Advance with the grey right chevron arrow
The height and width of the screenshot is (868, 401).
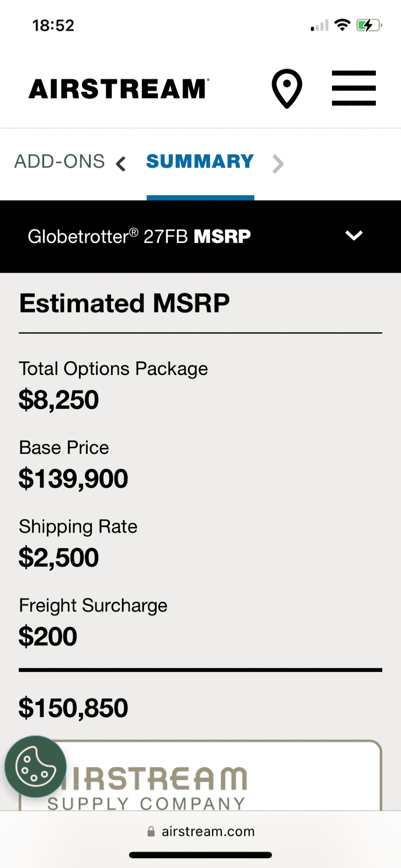point(278,164)
